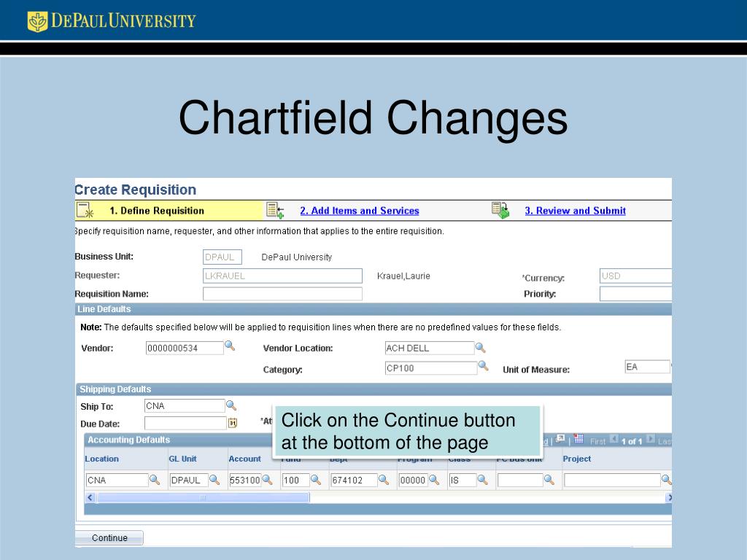The width and height of the screenshot is (747, 560).
Task: Click the scroll-right arrow under the accounting grid
Action: click(669, 497)
